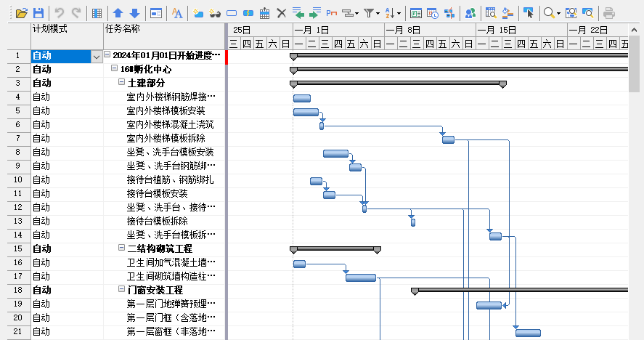
Task: Select row number 15 header
Action: click(18, 248)
